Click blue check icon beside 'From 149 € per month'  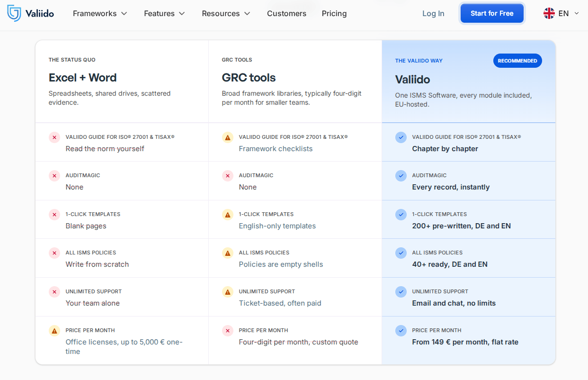(x=401, y=331)
